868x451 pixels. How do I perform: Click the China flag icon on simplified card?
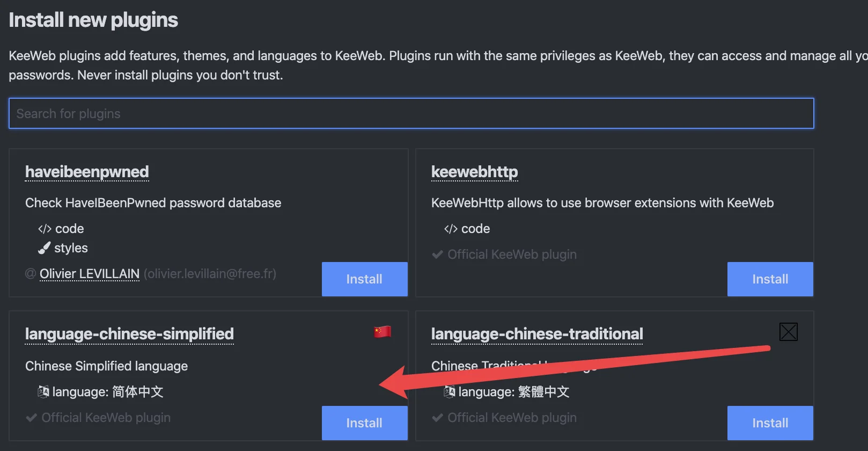pos(382,332)
